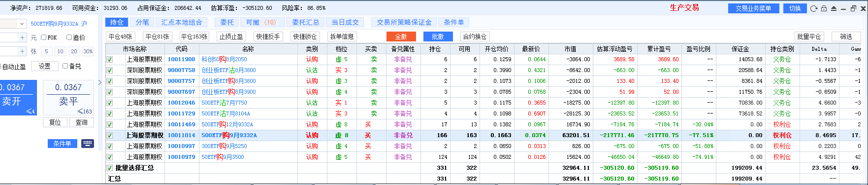Click the 持仓 column header to sort
Image resolution: width=868 pixels, height=185 pixels.
tap(435, 49)
